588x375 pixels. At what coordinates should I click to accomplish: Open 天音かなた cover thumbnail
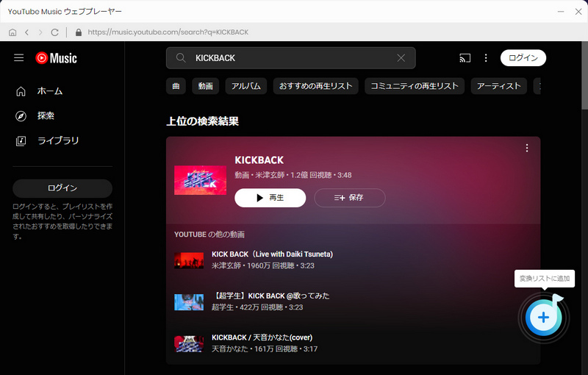click(x=189, y=343)
